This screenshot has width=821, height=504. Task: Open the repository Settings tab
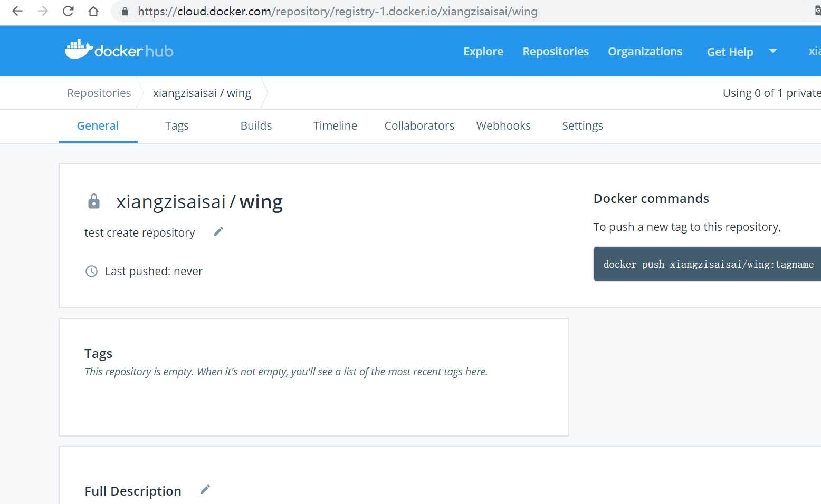[x=583, y=125]
